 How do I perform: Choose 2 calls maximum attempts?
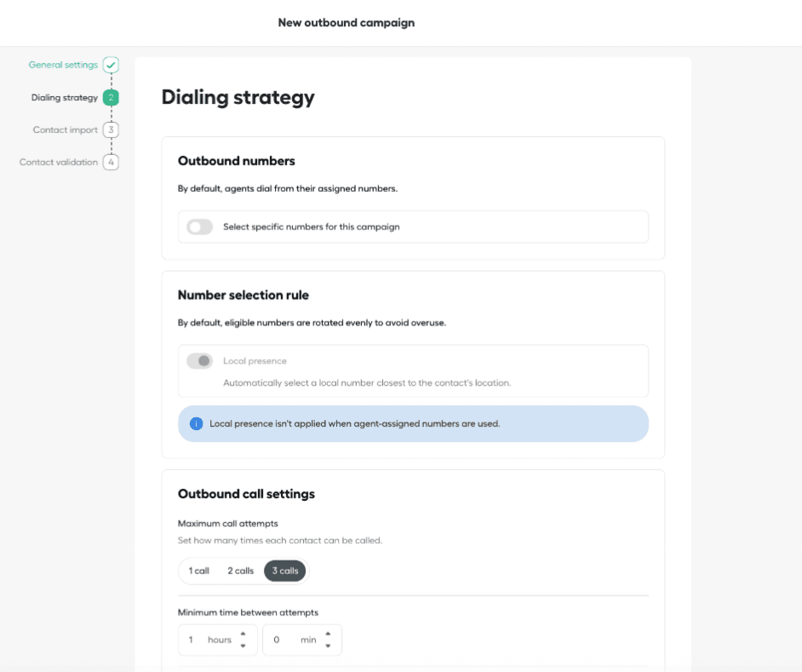pyautogui.click(x=240, y=571)
